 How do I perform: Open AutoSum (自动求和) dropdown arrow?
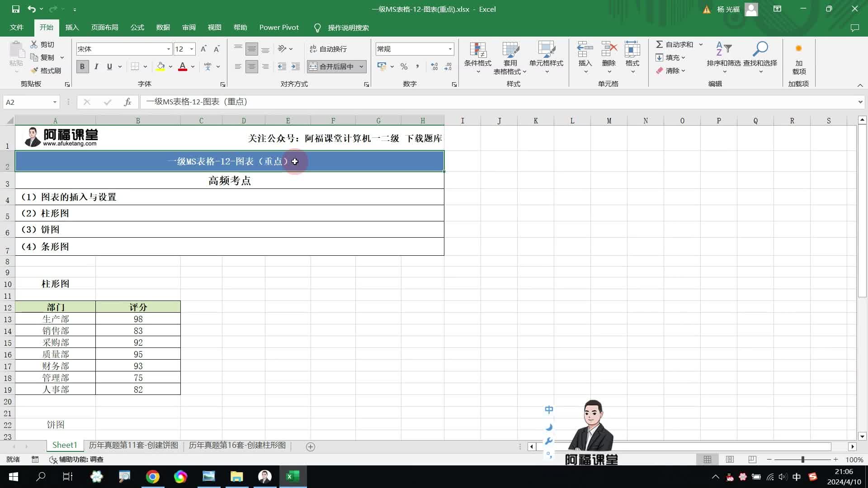701,44
